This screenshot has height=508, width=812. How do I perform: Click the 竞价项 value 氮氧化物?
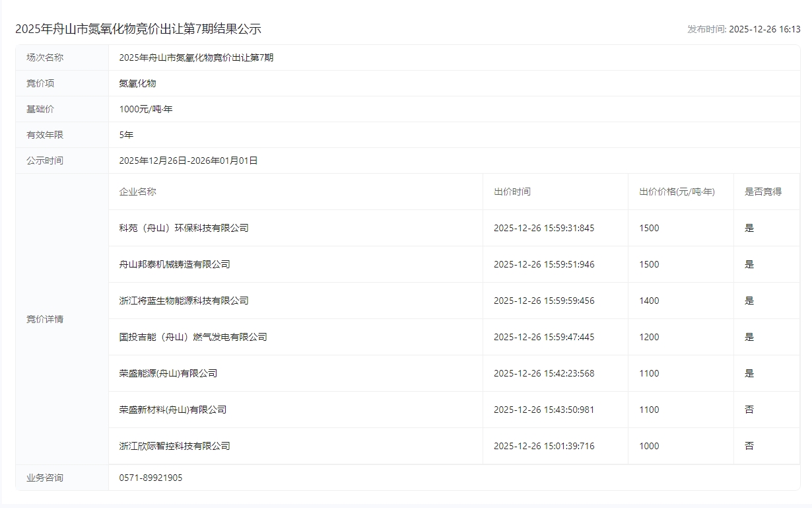[137, 83]
